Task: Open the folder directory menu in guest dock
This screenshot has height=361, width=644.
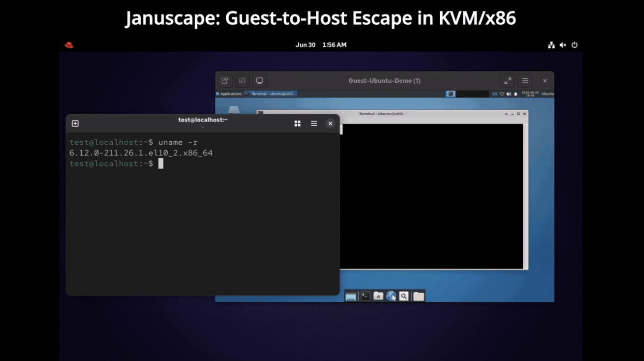Action: click(418, 296)
